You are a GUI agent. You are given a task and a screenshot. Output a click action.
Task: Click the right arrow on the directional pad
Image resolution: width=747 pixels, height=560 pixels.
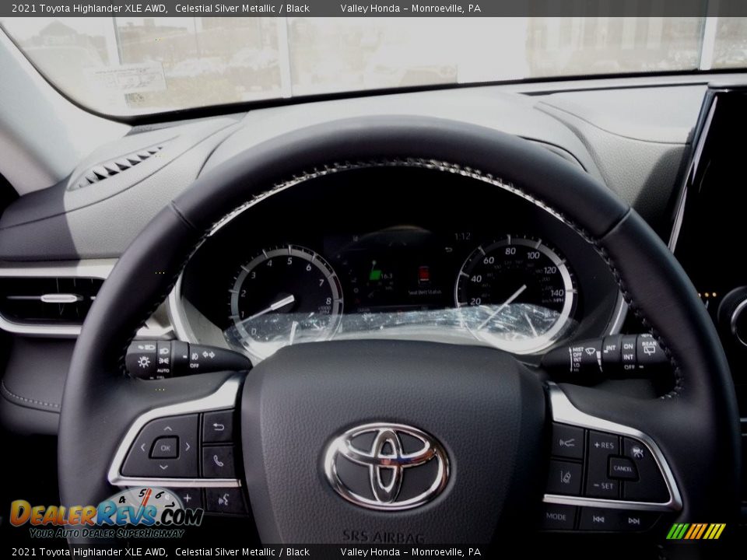coord(188,446)
